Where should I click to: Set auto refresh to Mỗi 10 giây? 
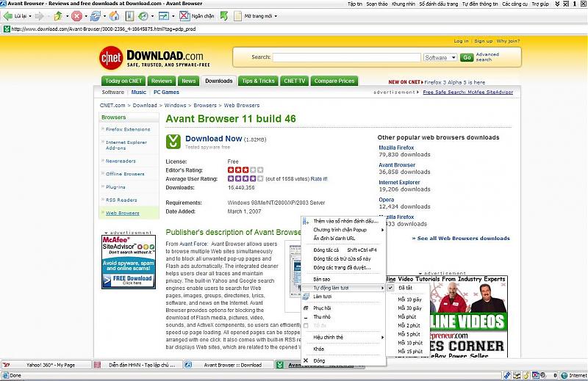[409, 300]
